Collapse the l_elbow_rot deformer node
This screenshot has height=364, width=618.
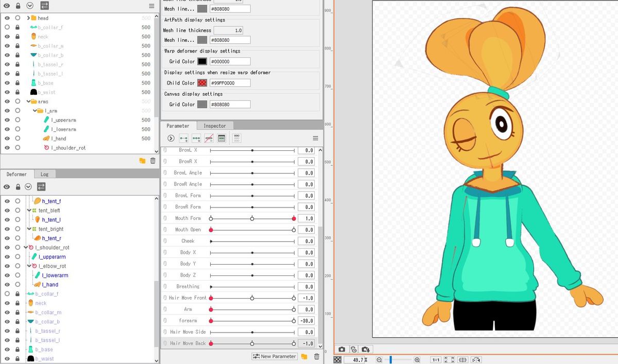point(29,266)
